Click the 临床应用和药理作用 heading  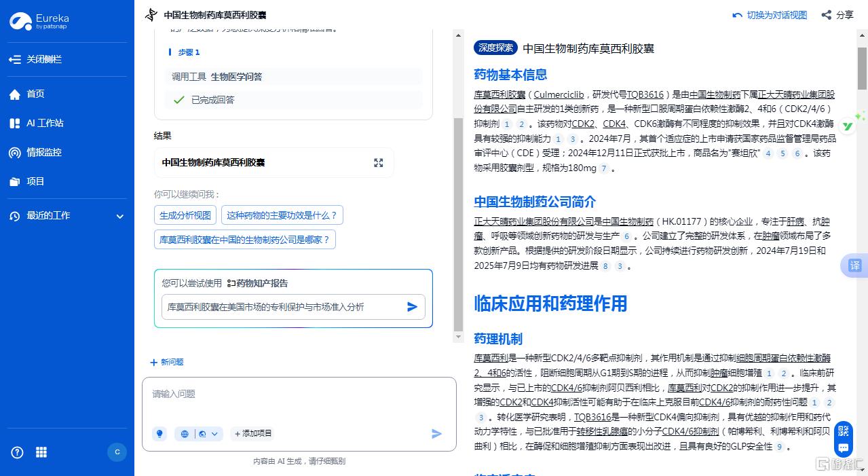tap(550, 303)
